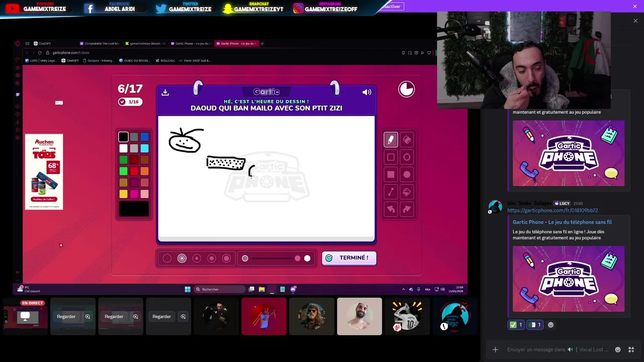
Task: Open the Goopics bookmark
Action: tap(99, 60)
